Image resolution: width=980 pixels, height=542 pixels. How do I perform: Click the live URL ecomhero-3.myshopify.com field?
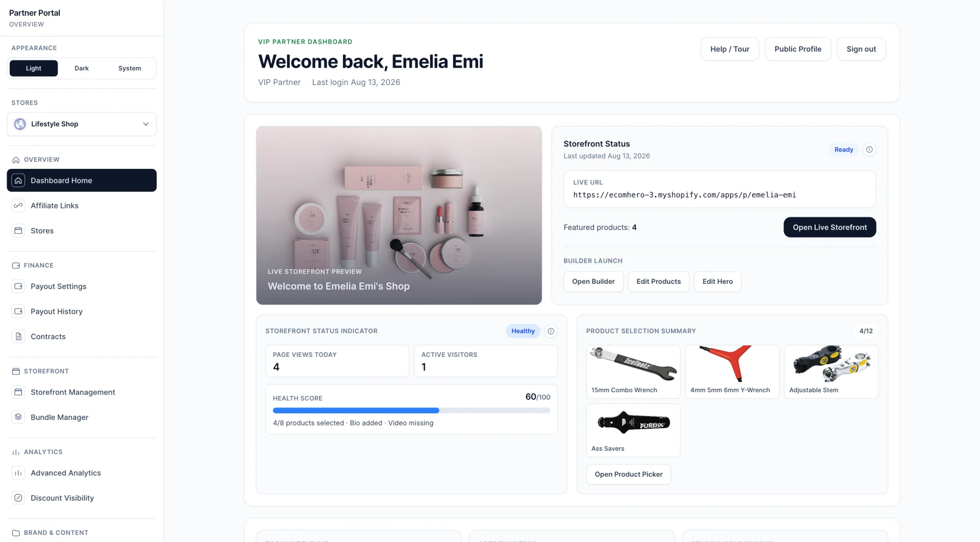click(720, 189)
